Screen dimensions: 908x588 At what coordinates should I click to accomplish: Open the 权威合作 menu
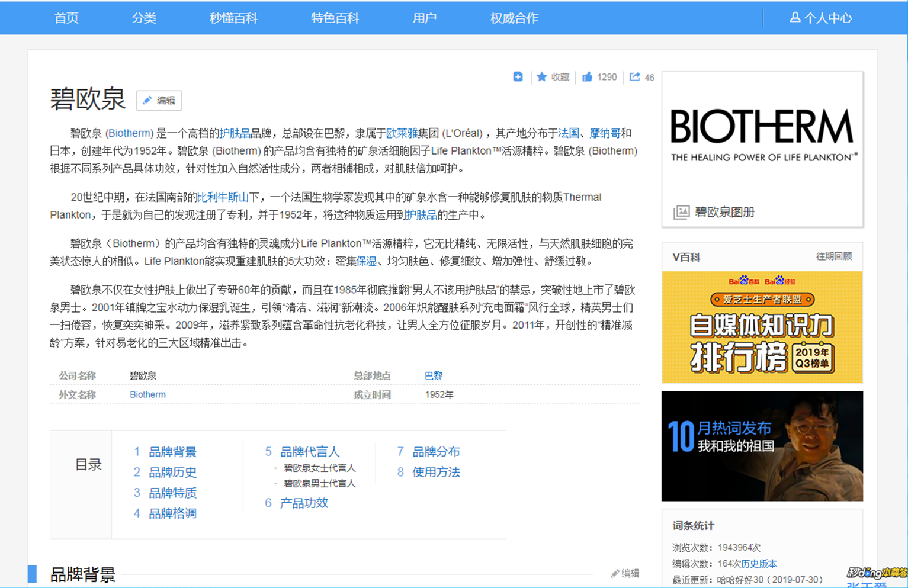(x=514, y=18)
